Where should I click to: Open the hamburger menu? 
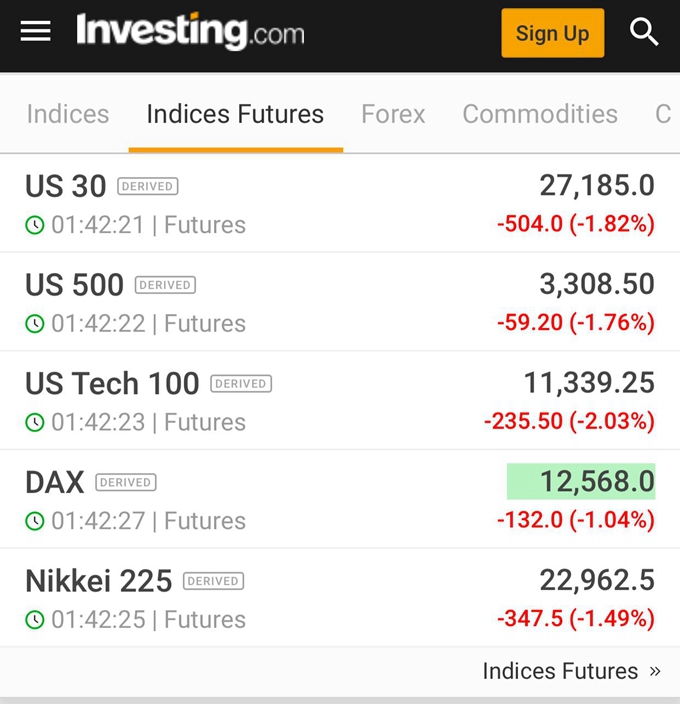(x=35, y=31)
